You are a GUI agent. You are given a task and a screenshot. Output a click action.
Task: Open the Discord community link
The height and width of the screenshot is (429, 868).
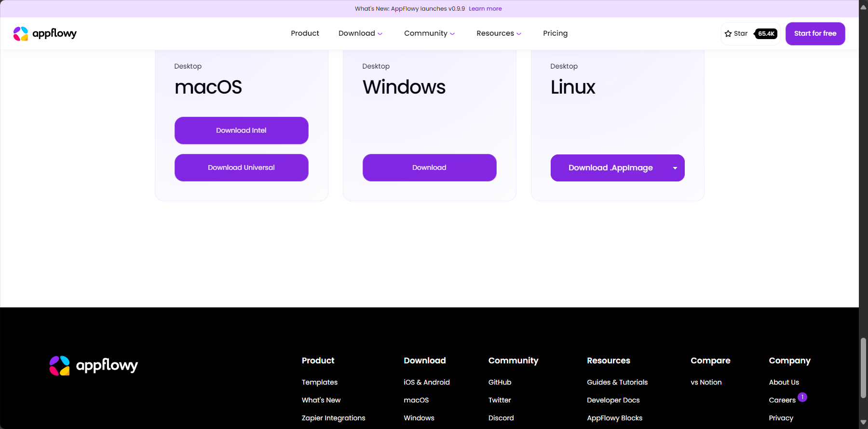point(501,418)
